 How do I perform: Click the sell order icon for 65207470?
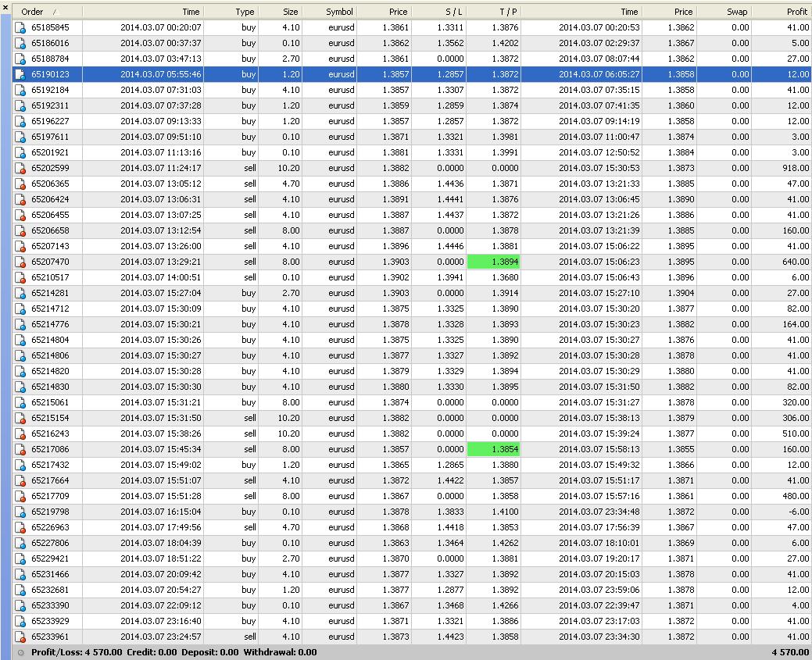[20, 262]
